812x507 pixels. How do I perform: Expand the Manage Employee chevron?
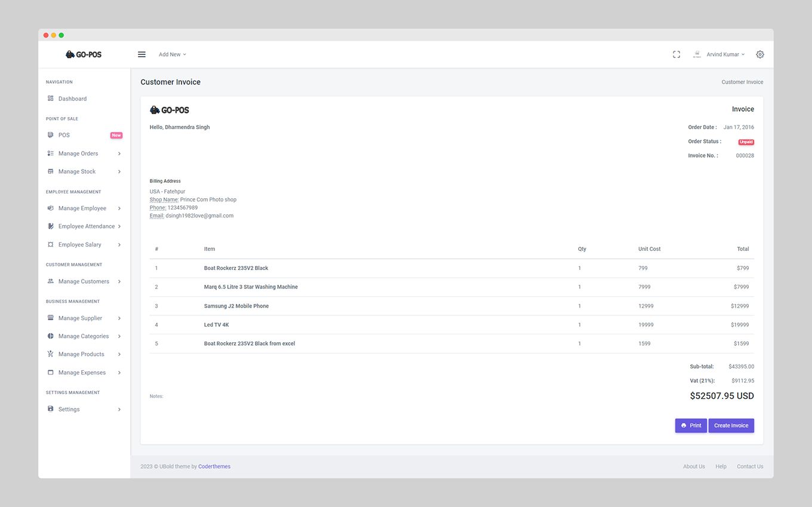click(119, 208)
